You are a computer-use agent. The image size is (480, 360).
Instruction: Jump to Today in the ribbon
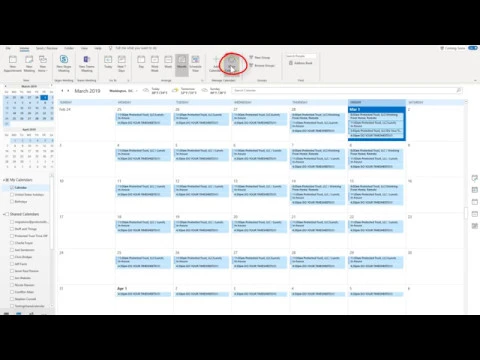[108, 63]
